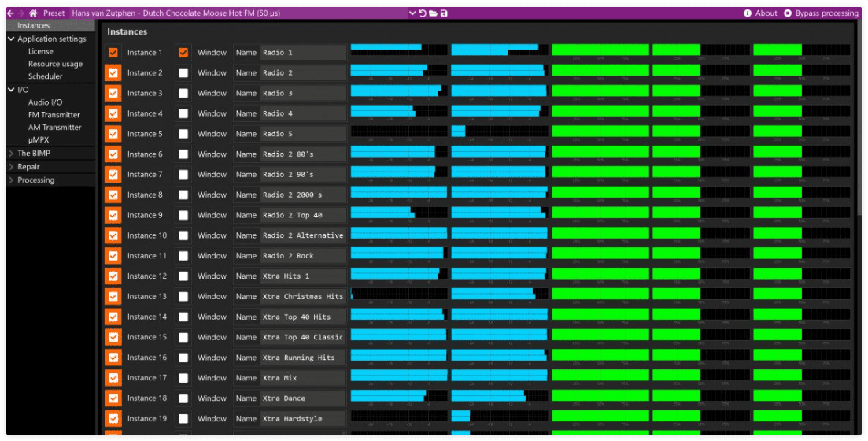Click the Radio 2 Top 40 name field
The image size is (868, 441).
point(303,215)
